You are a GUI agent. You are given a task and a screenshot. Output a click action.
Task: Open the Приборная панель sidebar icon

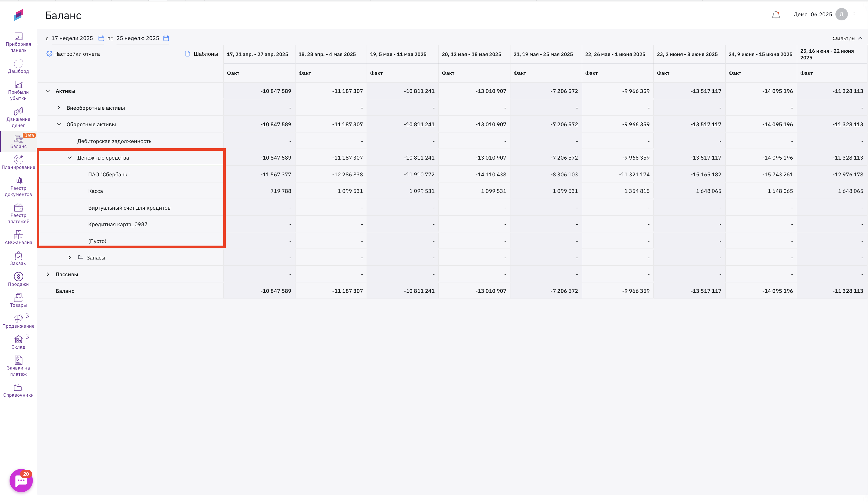[x=18, y=36]
